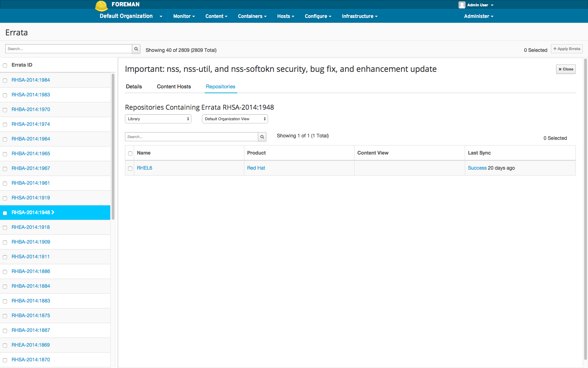Click the Admin User avatar icon
The width and height of the screenshot is (588, 368).
pyautogui.click(x=462, y=5)
